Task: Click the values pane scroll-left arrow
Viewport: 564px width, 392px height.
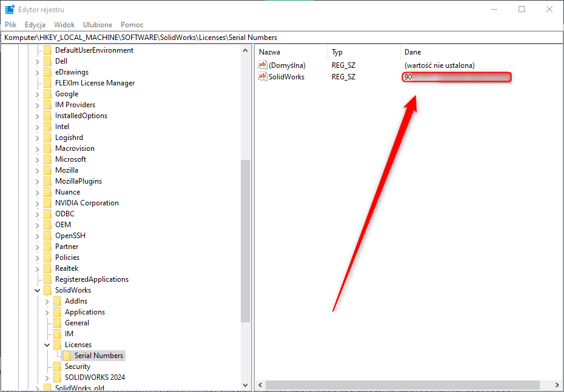Action: click(260, 385)
